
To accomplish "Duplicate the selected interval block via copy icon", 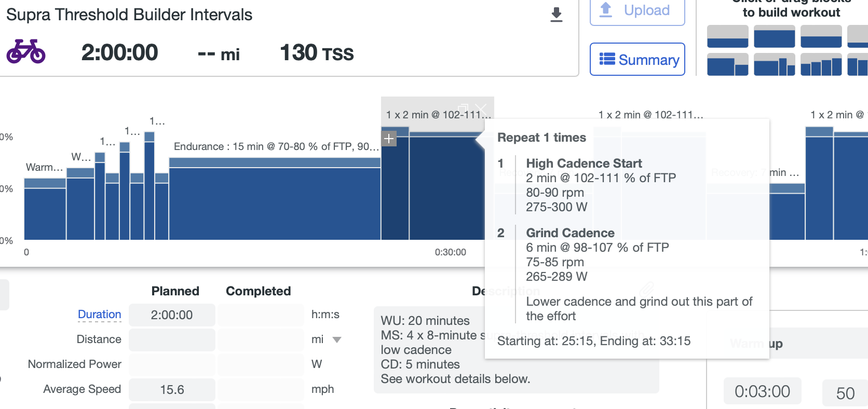I will pyautogui.click(x=463, y=108).
